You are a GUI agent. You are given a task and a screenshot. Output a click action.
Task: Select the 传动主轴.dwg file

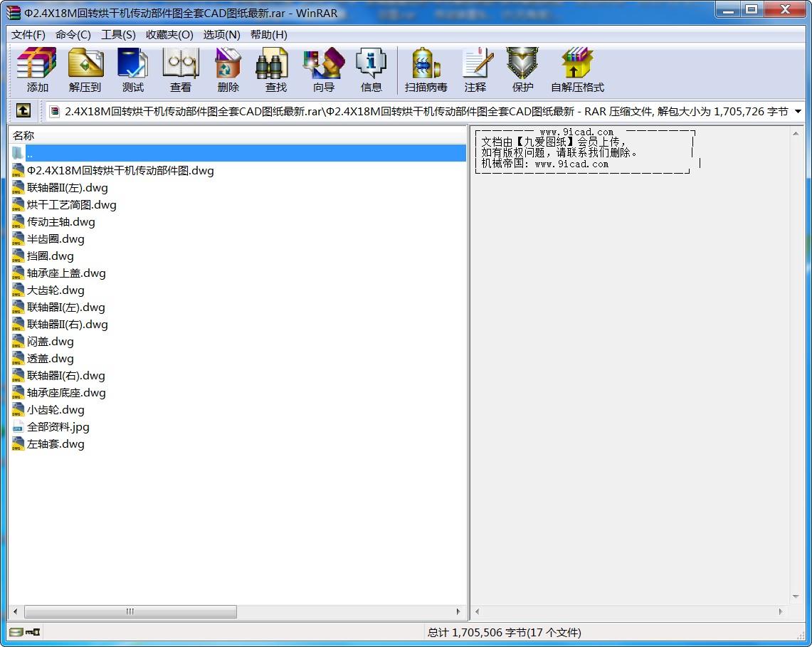pos(60,222)
